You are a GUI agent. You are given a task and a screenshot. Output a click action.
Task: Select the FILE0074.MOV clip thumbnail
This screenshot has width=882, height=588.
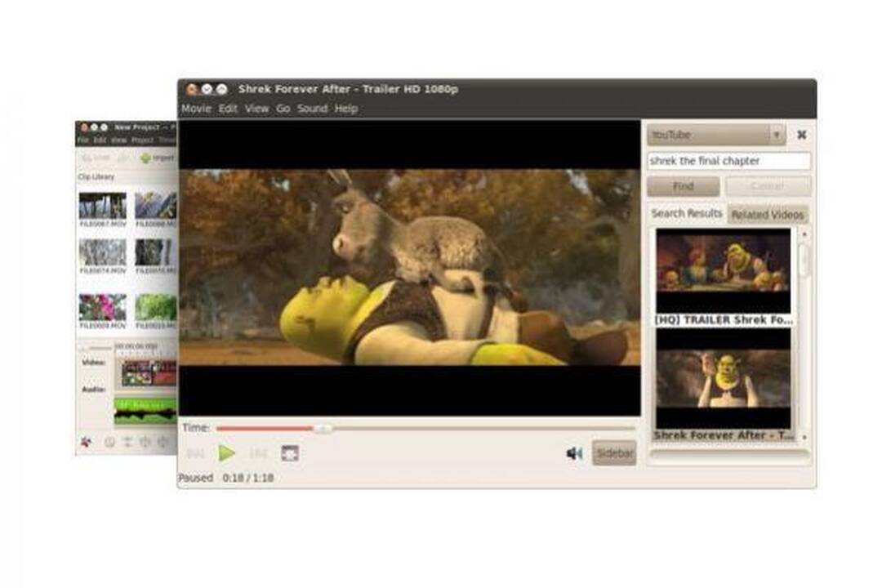[102, 252]
